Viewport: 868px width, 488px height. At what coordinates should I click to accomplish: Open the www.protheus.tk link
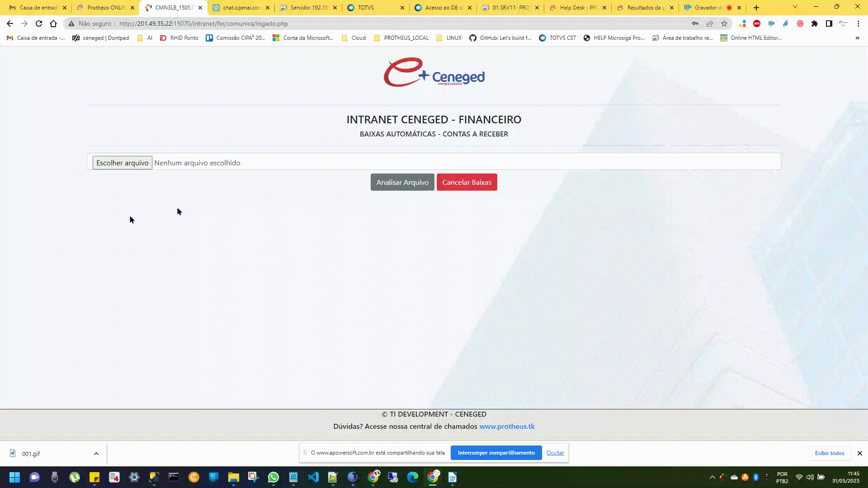tap(507, 426)
